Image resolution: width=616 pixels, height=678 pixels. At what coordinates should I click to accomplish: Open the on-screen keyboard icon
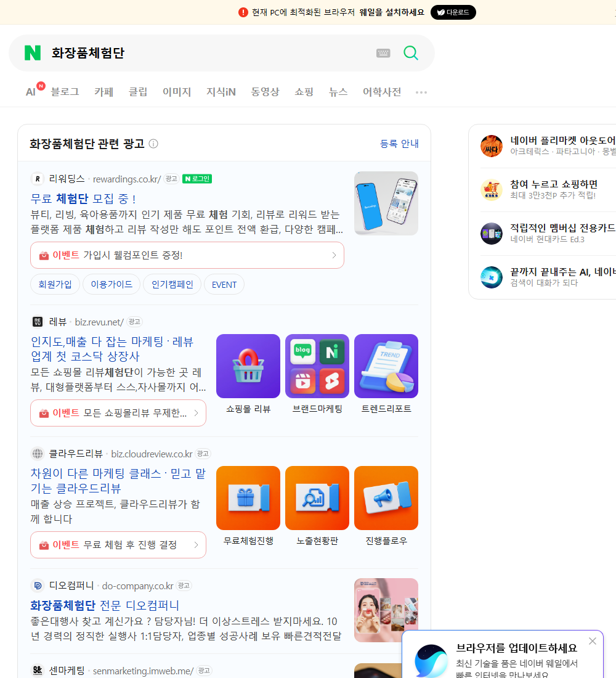[383, 53]
